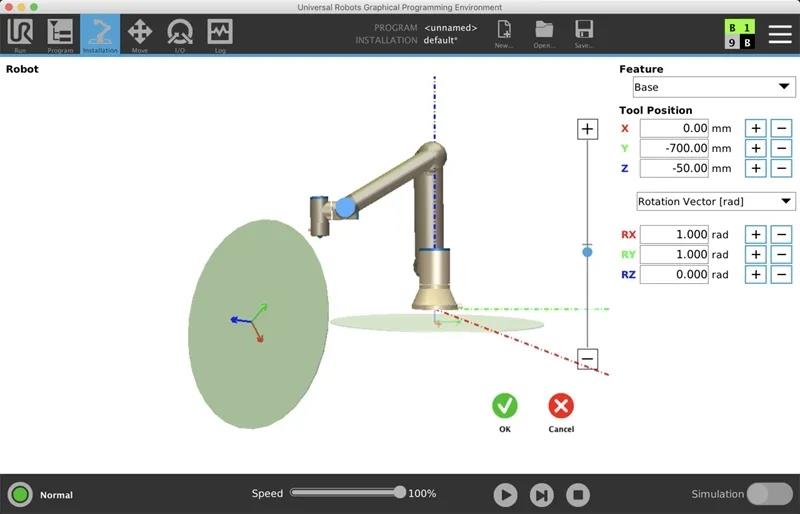Click the New program file icon
The width and height of the screenshot is (800, 514).
tap(504, 34)
